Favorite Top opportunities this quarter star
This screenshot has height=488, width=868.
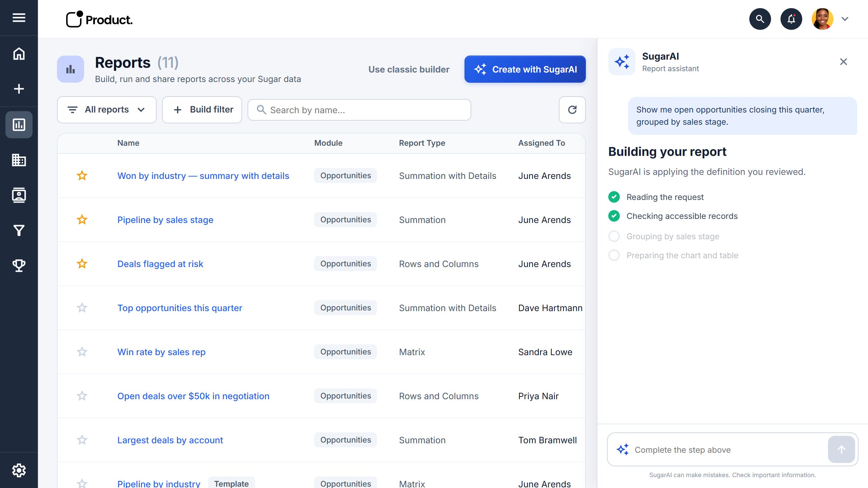coord(82,308)
